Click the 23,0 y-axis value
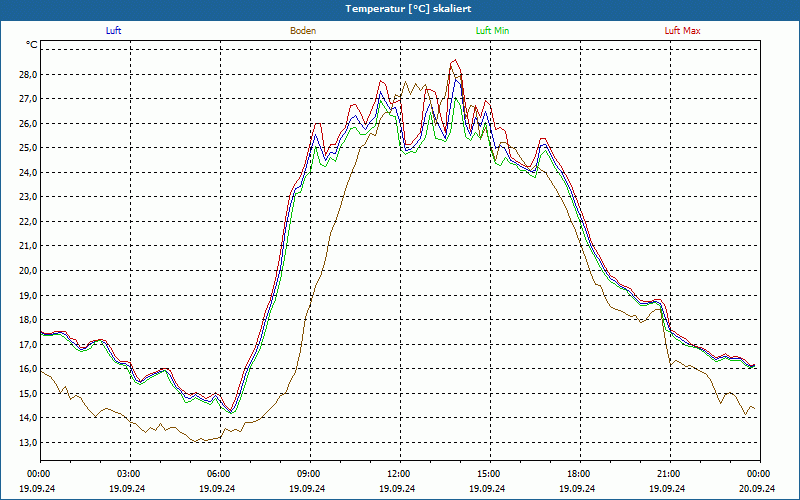The height and width of the screenshot is (500, 800). click(x=28, y=197)
